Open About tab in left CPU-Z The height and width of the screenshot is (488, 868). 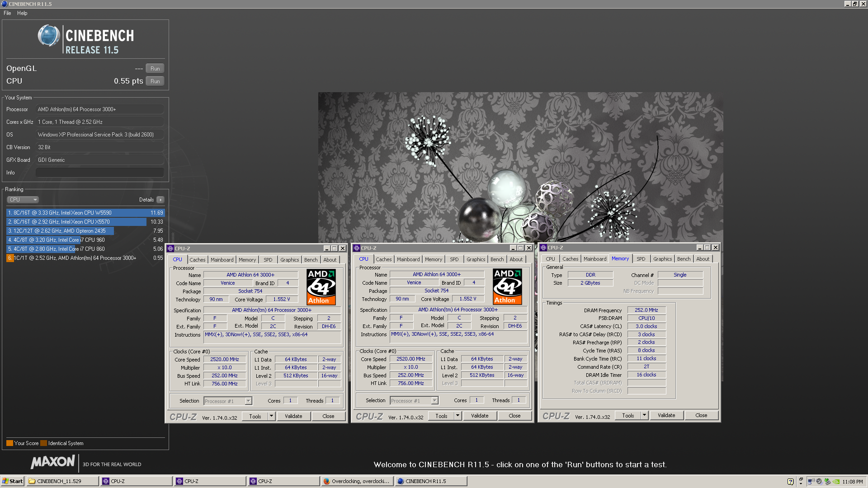(330, 260)
